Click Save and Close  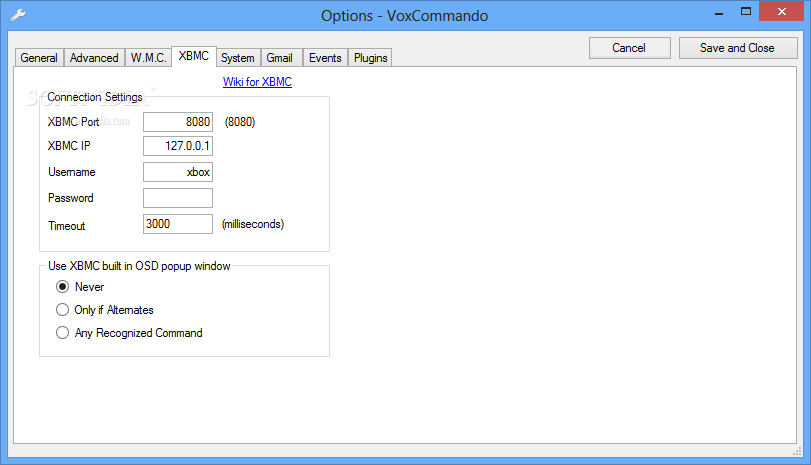[x=738, y=48]
